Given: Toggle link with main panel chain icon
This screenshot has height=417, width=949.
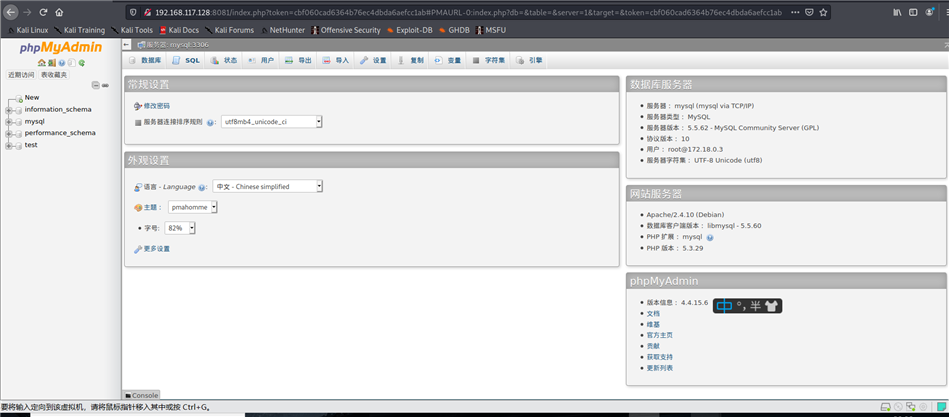Looking at the screenshot, I should (x=105, y=85).
